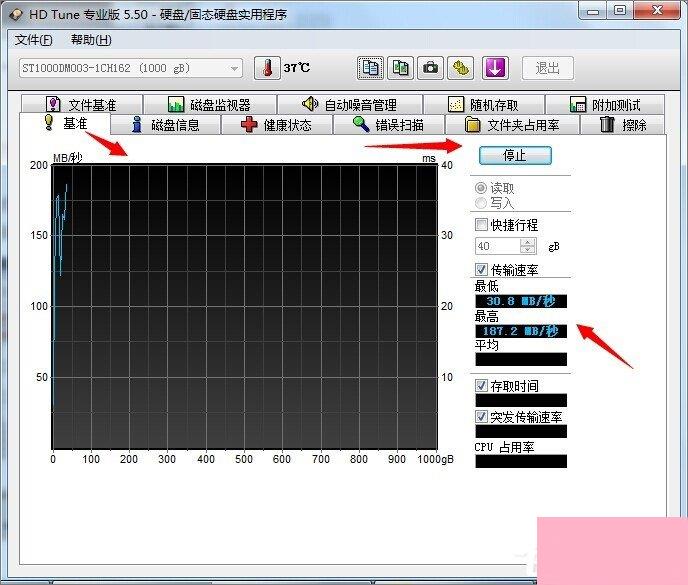Increase short stroke value with up arrow
The height and width of the screenshot is (585, 688).
pos(528,242)
